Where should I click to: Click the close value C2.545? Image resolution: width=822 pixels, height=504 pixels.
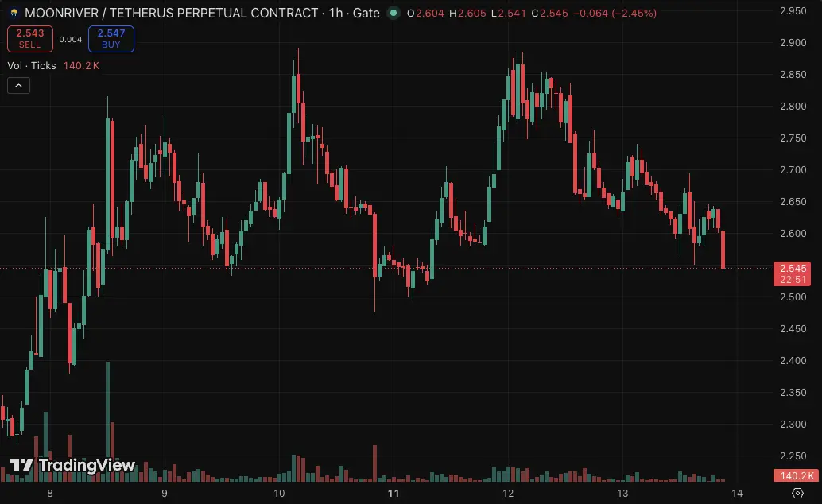pos(549,13)
